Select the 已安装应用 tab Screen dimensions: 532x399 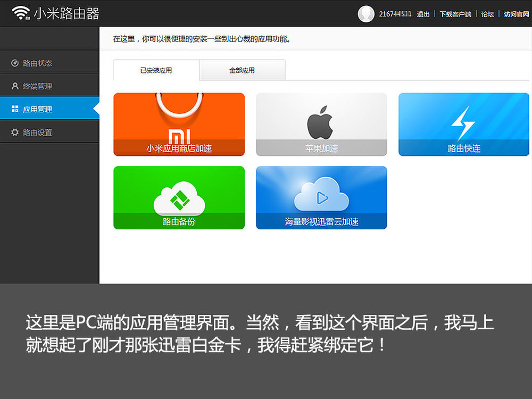(156, 70)
